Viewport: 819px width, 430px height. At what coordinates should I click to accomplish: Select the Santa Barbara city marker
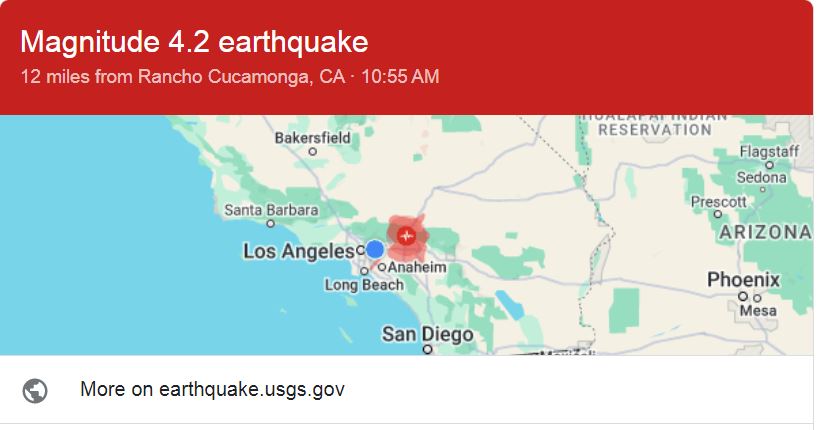(271, 224)
